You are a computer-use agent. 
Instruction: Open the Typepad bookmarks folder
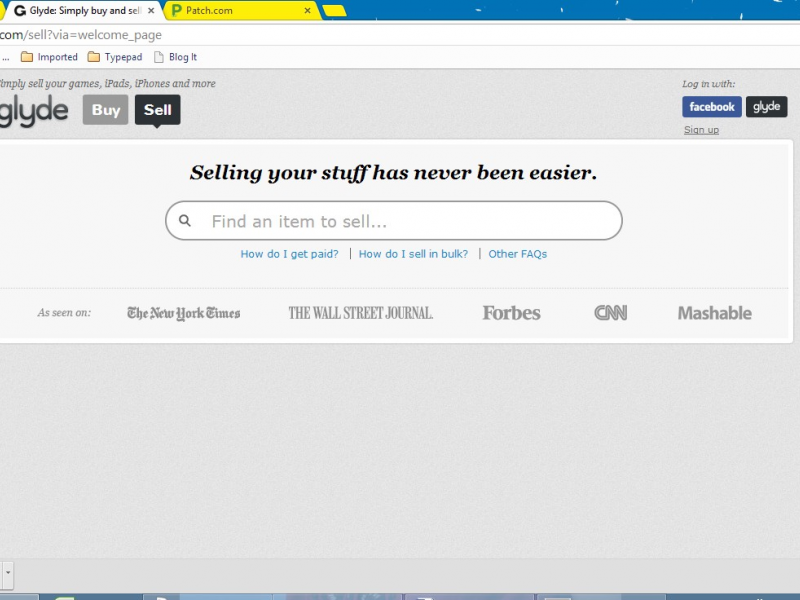click(x=115, y=57)
